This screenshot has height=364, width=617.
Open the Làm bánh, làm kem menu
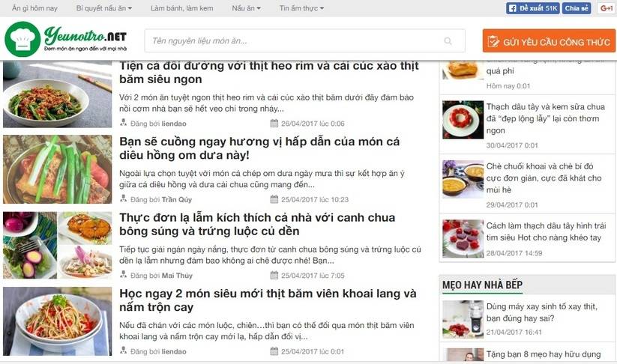click(x=181, y=8)
